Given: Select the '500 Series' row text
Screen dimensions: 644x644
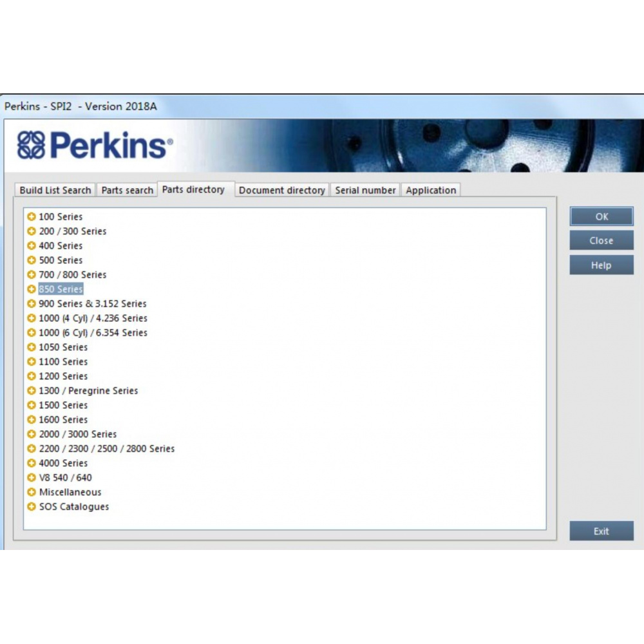Looking at the screenshot, I should [x=61, y=260].
